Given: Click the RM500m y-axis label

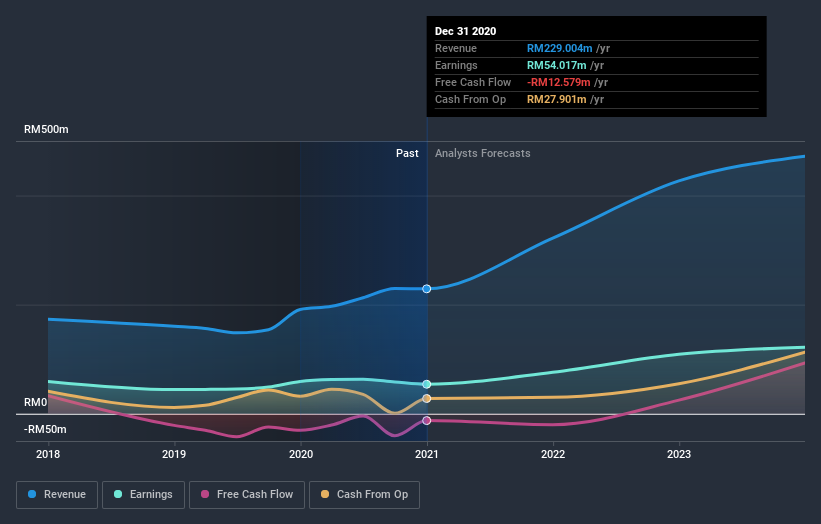Looking at the screenshot, I should click(46, 129).
